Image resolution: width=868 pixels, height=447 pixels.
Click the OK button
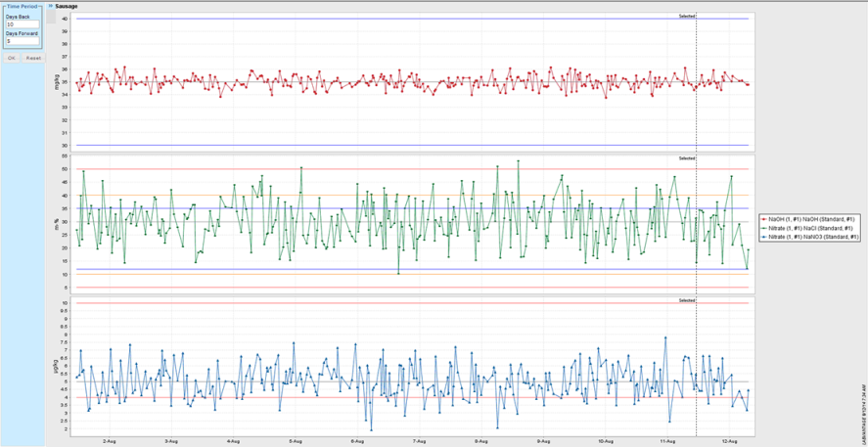pos(12,58)
